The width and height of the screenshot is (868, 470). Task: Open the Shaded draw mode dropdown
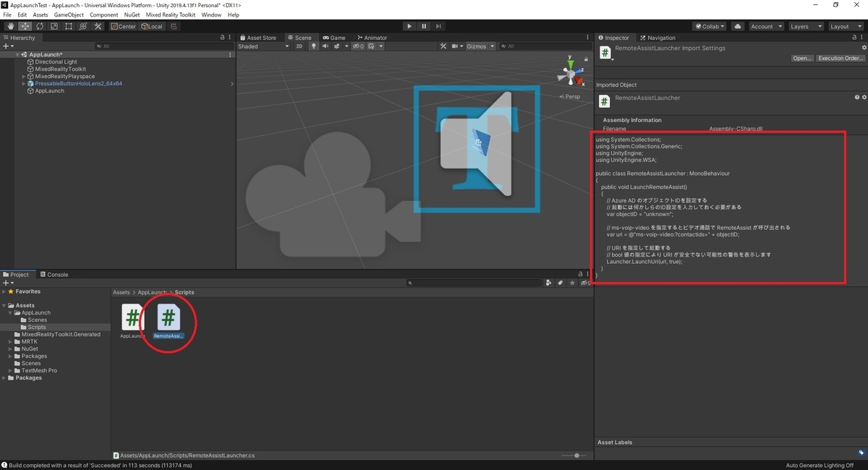264,46
